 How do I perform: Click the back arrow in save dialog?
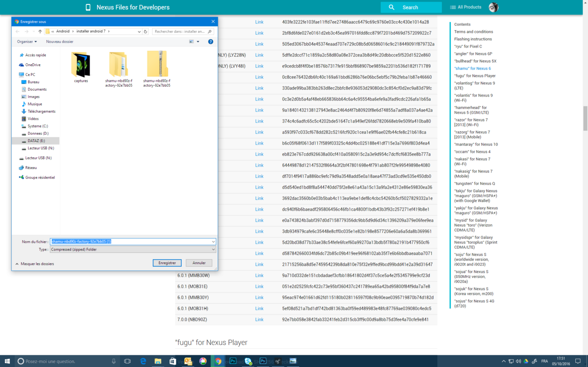pos(18,31)
